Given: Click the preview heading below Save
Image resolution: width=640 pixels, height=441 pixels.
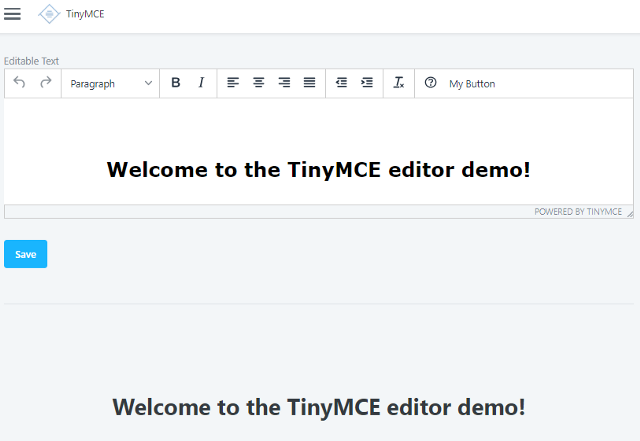Looking at the screenshot, I should coord(319,407).
